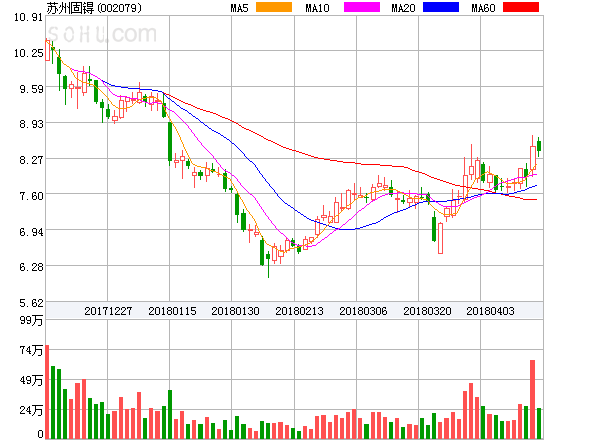Screen dimensions: 600x440
Task: Click the 8.27 price axis label
Action: 31,160
